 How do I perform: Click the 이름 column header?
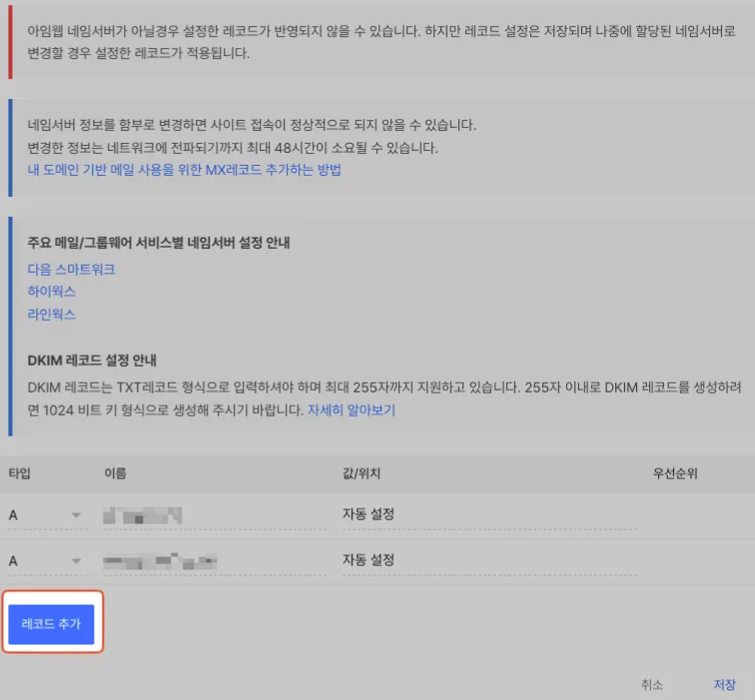(x=115, y=473)
